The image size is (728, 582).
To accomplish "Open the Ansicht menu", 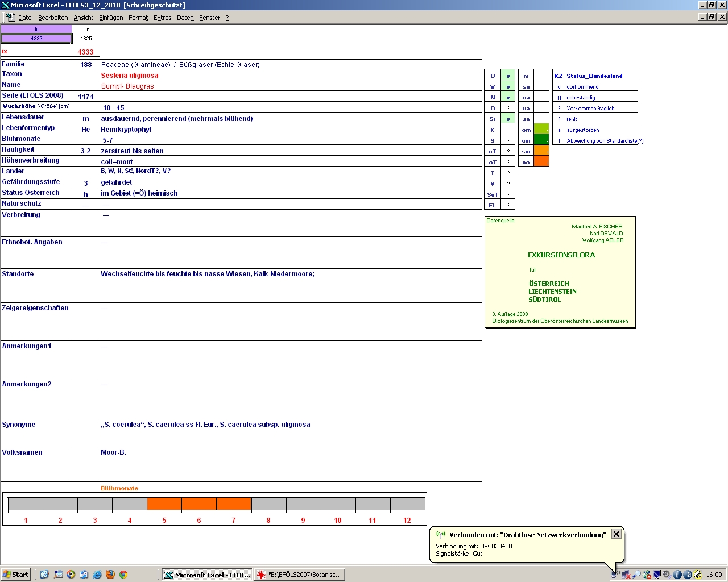I will pyautogui.click(x=84, y=18).
